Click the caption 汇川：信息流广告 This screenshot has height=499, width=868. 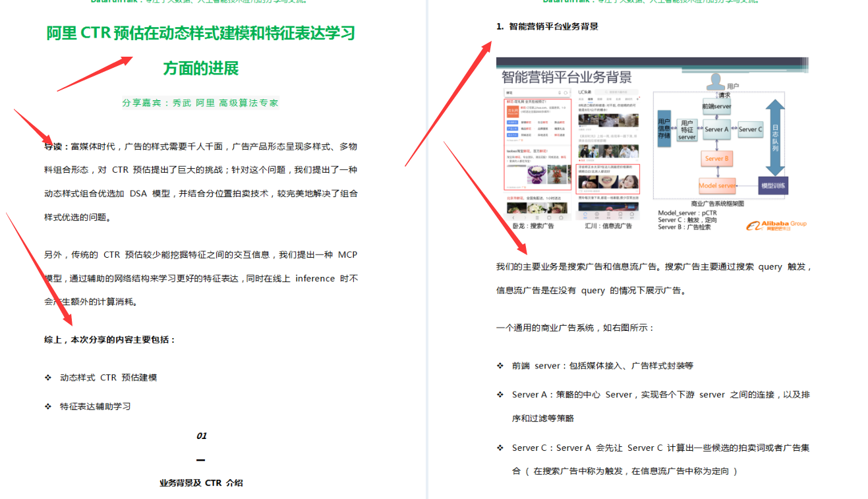[608, 226]
